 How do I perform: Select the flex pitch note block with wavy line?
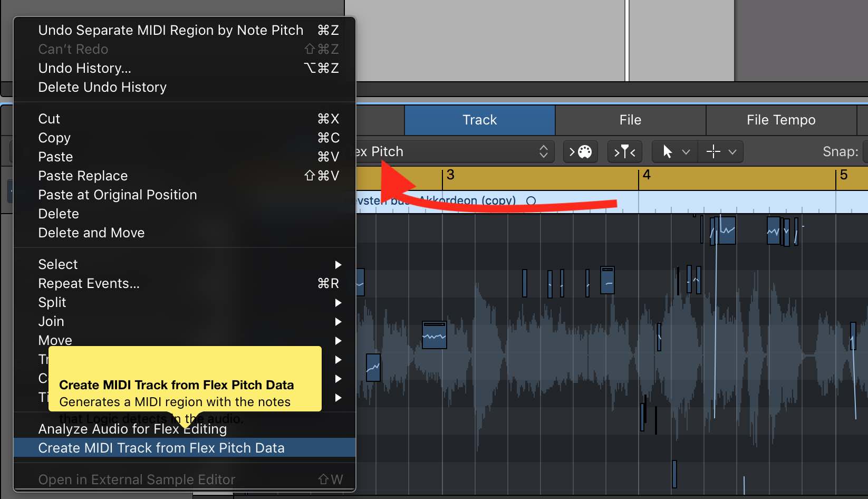[435, 335]
